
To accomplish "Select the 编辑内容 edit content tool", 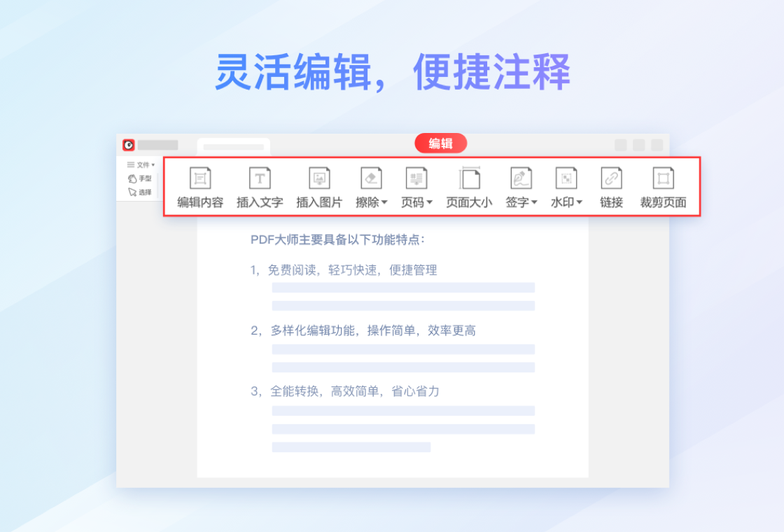I will coord(200,188).
